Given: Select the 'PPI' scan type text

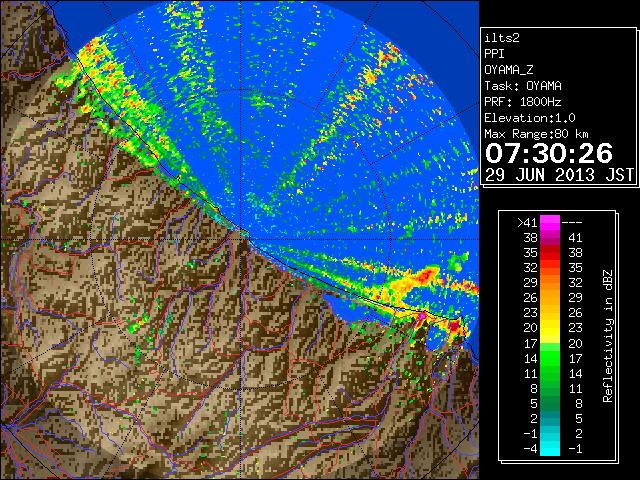Looking at the screenshot, I should (494, 54).
